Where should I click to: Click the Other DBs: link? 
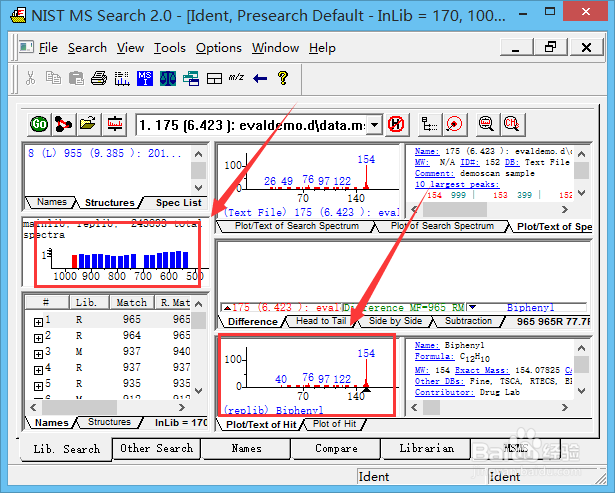(x=439, y=381)
